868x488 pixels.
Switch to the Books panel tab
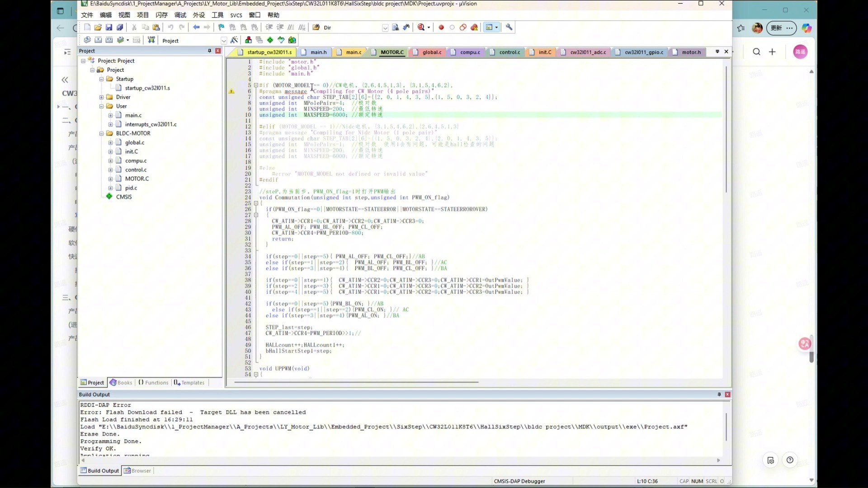coord(121,382)
